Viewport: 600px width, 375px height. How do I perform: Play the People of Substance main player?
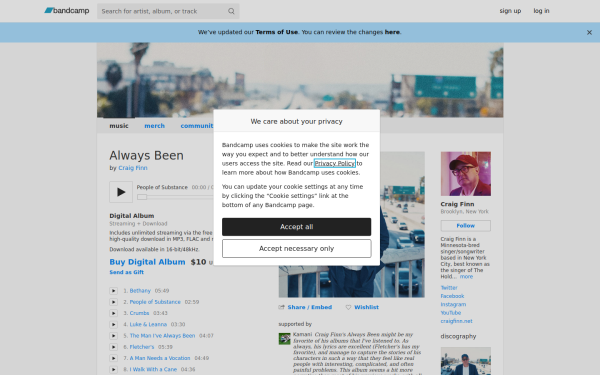(121, 192)
